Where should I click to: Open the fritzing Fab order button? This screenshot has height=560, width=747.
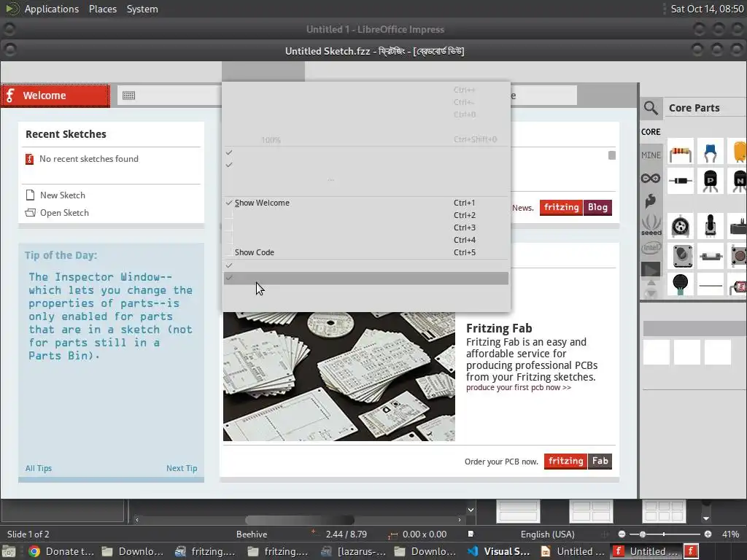[x=578, y=461]
